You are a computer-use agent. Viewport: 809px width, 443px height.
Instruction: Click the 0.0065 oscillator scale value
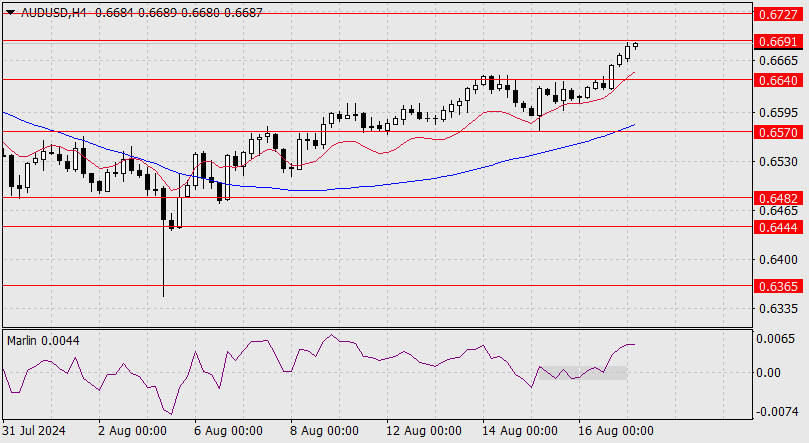(775, 339)
